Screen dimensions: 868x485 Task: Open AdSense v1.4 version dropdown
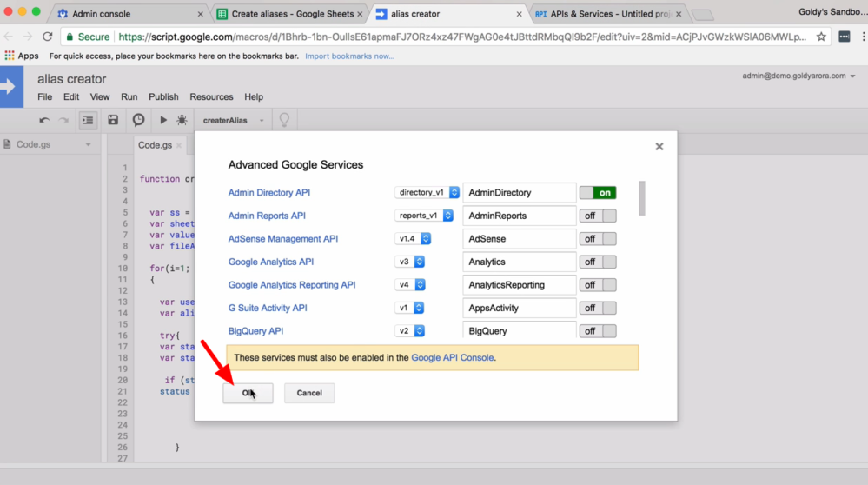[x=413, y=239]
